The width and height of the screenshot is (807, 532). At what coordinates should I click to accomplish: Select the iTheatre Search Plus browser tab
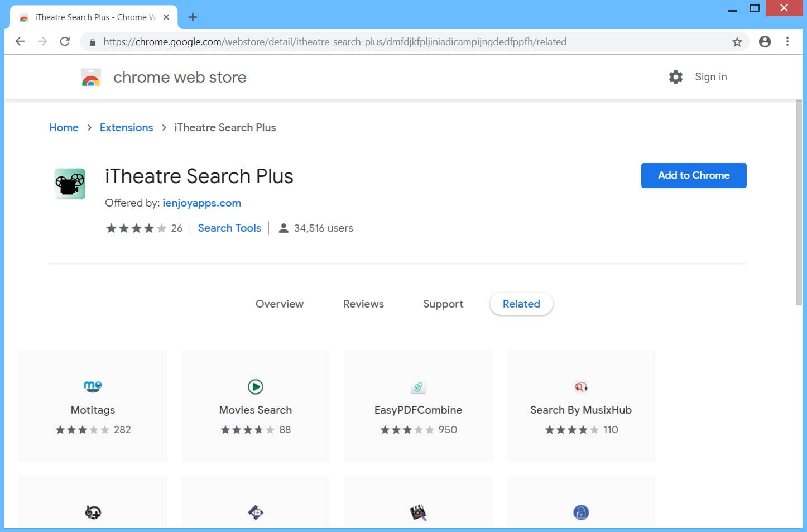[x=94, y=17]
